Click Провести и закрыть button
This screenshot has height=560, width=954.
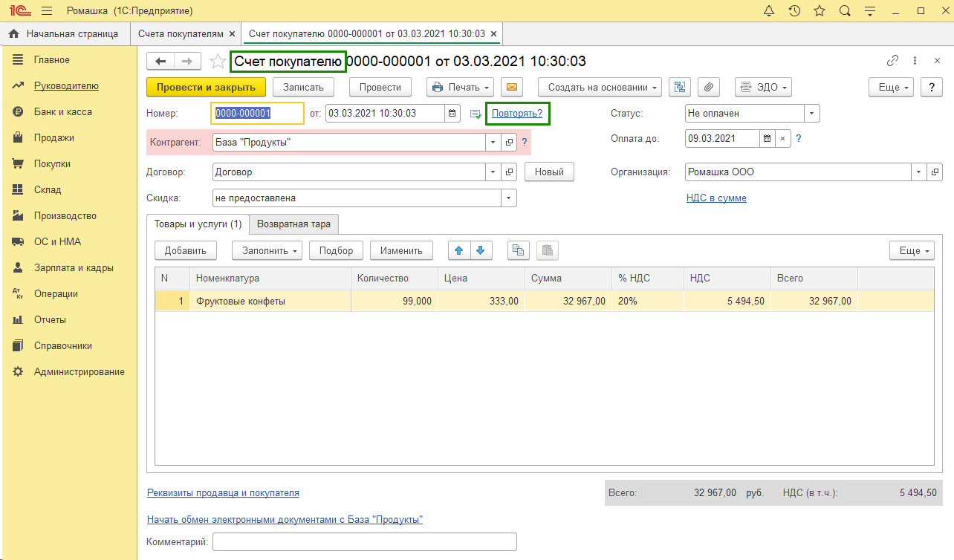tap(206, 87)
